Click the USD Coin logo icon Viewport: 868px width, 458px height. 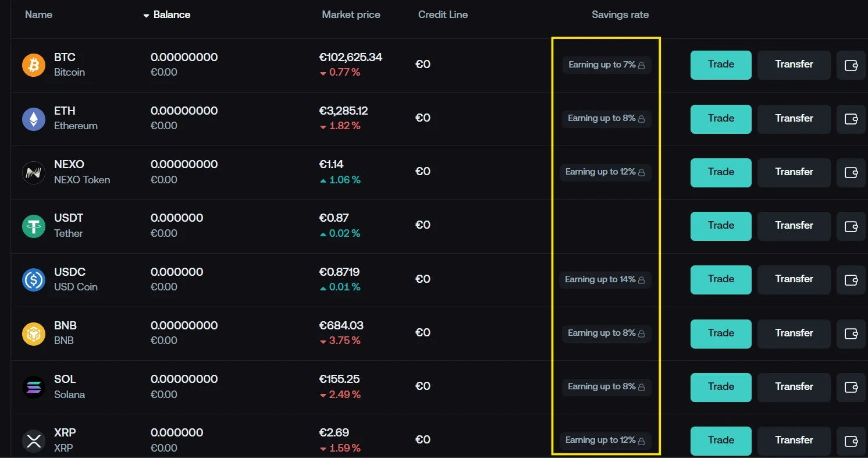(x=34, y=279)
